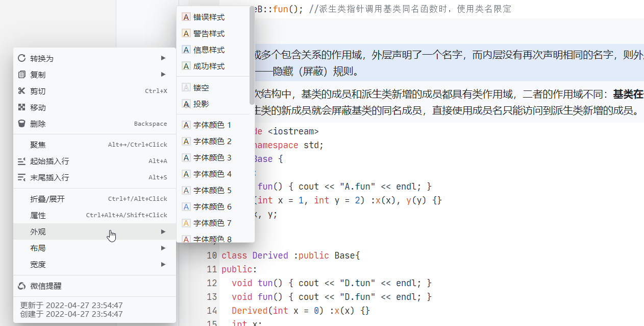The image size is (644, 326).
Task: Click the A icon of 字体颜色 4
Action: [186, 174]
